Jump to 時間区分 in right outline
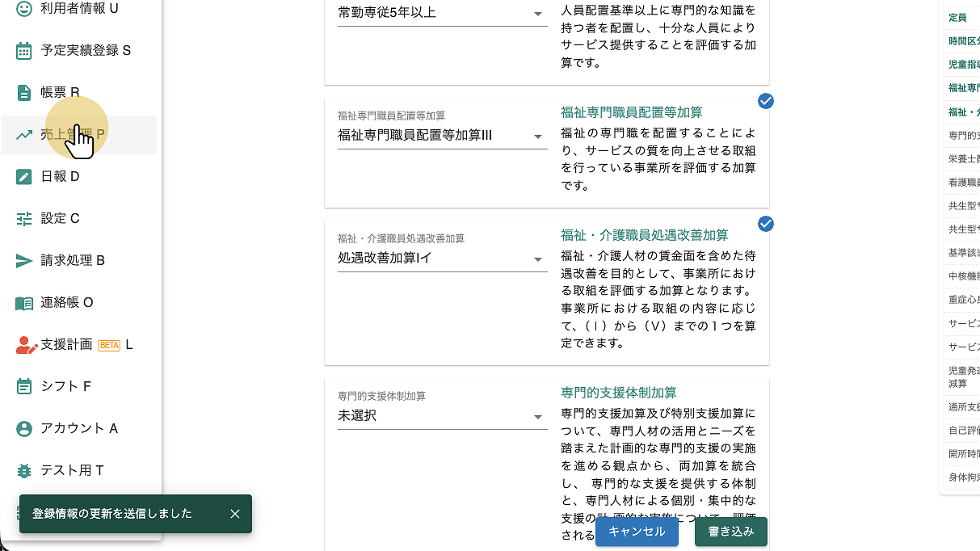This screenshot has height=551, width=980. pos(962,41)
